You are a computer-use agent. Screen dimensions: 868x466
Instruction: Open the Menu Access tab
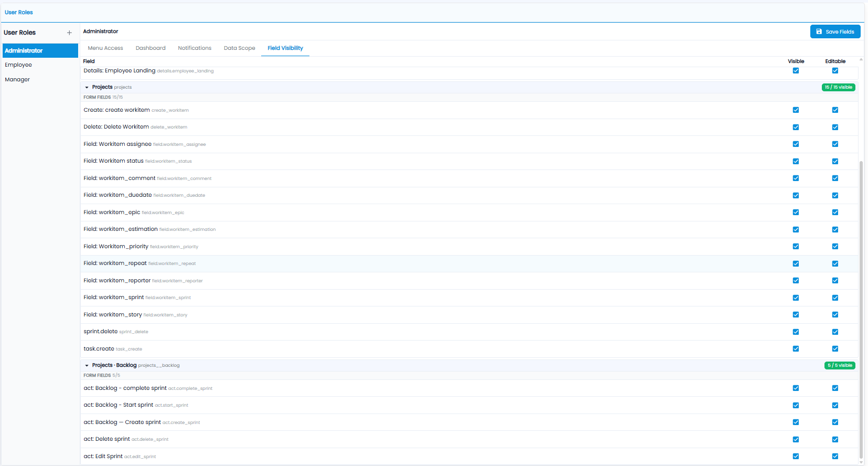105,48
